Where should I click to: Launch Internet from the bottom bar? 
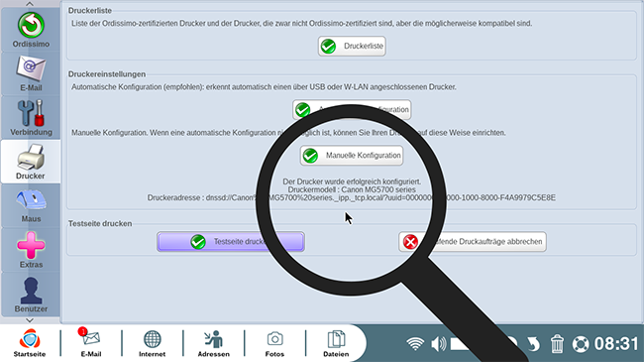152,343
